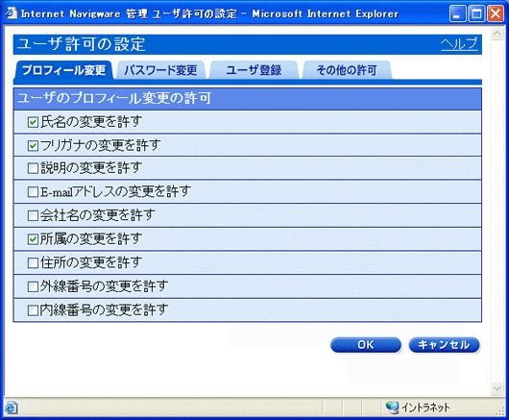509x420 pixels.
Task: Close the ユーザ許可の設定 window
Action: point(496,14)
